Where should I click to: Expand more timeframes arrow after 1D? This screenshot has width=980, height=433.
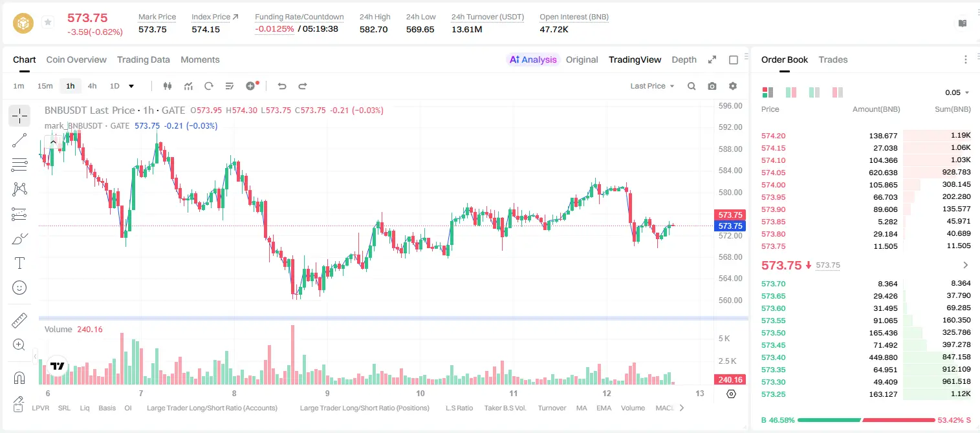pyautogui.click(x=131, y=86)
